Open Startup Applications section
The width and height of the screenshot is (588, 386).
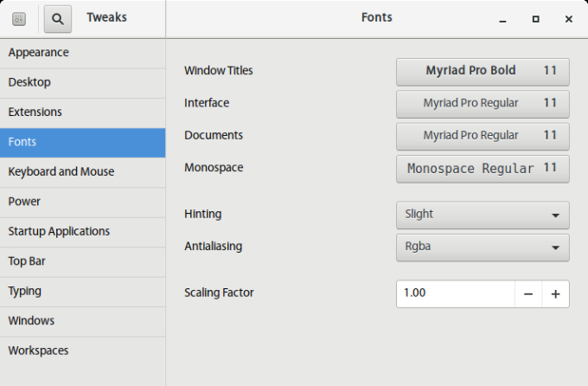[x=82, y=232]
